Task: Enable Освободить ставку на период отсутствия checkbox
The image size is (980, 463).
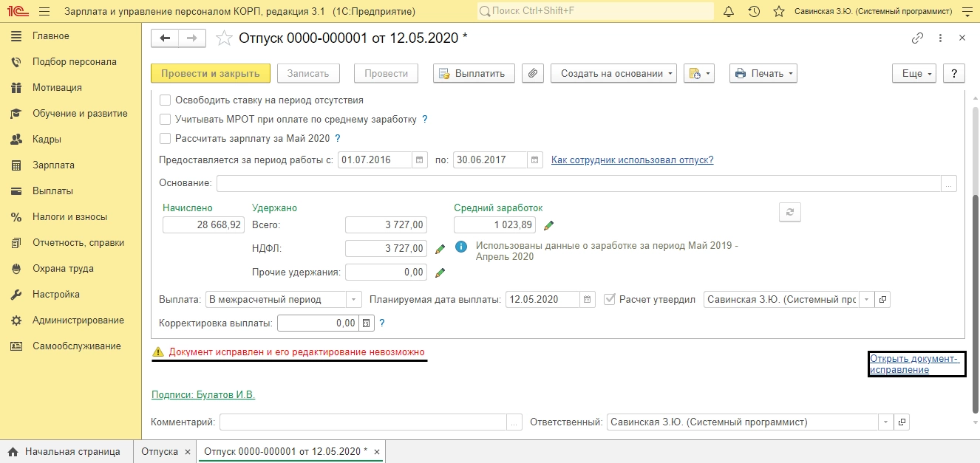Action: pyautogui.click(x=166, y=100)
